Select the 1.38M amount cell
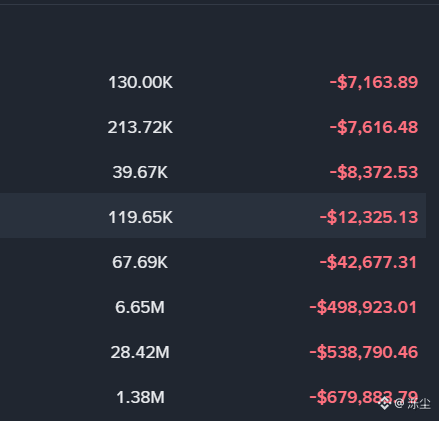439x421 pixels. coord(140,397)
